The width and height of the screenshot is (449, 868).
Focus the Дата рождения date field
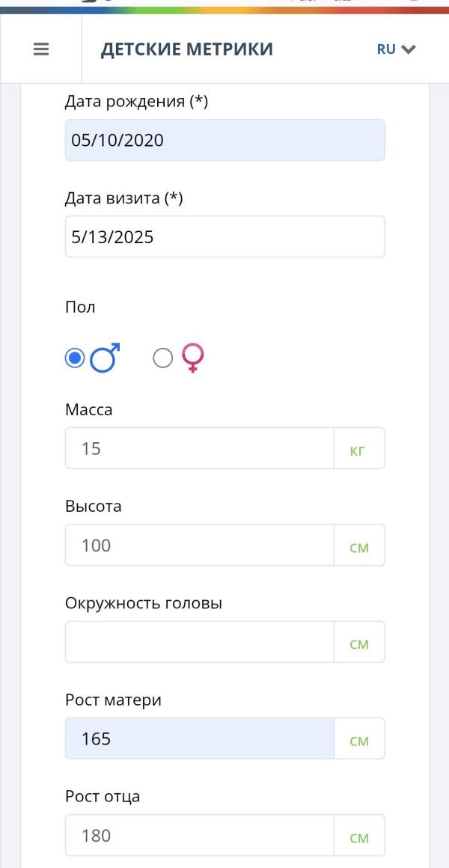[x=224, y=140]
